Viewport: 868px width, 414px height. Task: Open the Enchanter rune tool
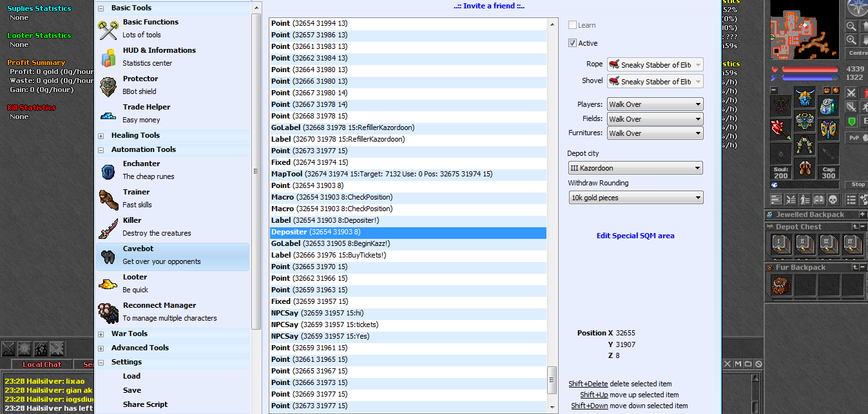click(141, 164)
